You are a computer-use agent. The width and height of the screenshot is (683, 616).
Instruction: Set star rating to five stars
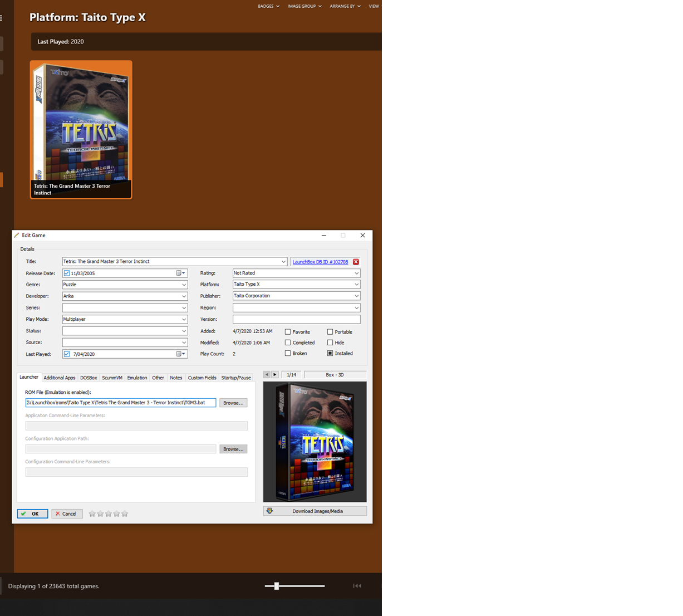125,514
